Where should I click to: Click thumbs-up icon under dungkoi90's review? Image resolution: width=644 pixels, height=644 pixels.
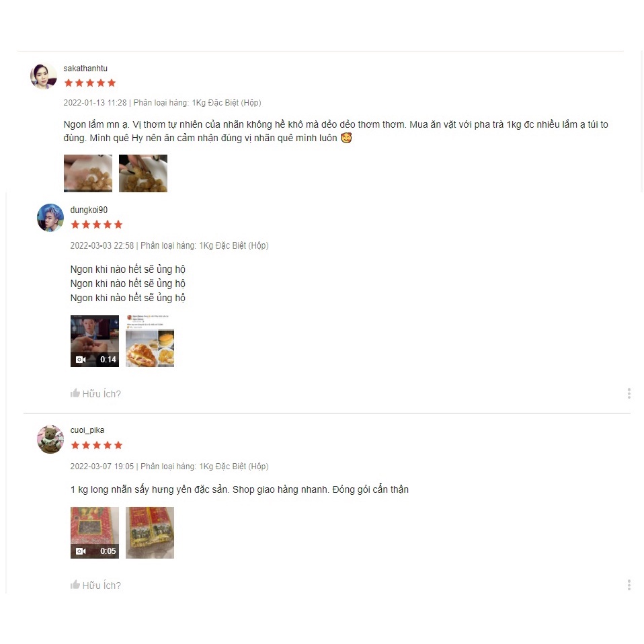point(75,393)
